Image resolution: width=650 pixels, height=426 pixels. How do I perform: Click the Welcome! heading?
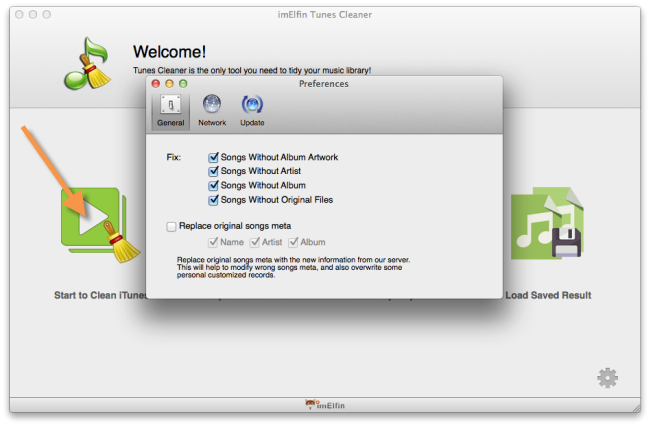coord(169,52)
